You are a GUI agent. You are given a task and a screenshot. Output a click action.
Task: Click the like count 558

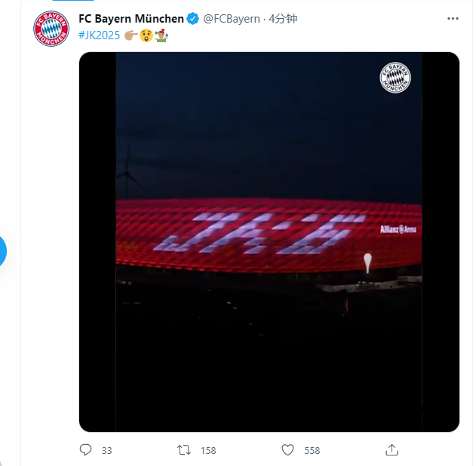(312, 451)
